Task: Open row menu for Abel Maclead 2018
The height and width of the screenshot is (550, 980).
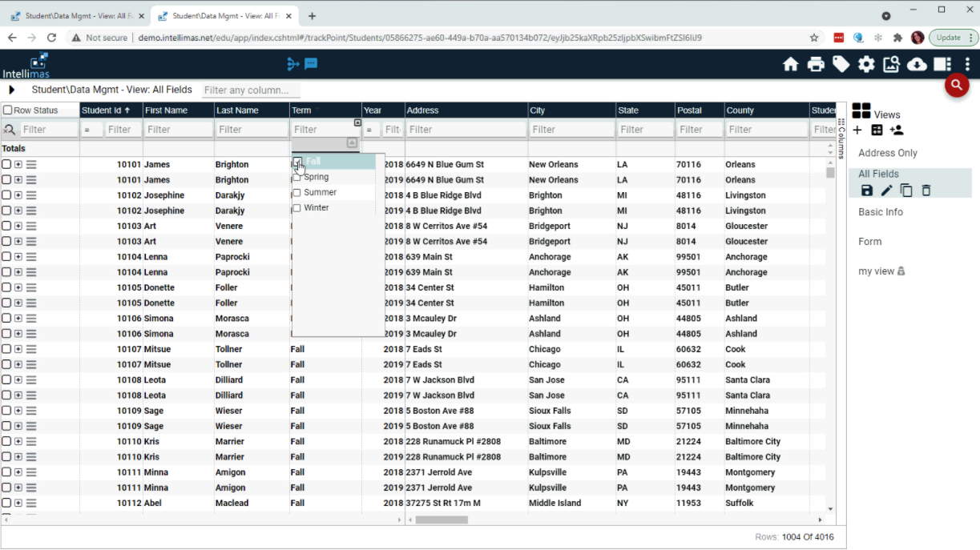Action: tap(31, 503)
